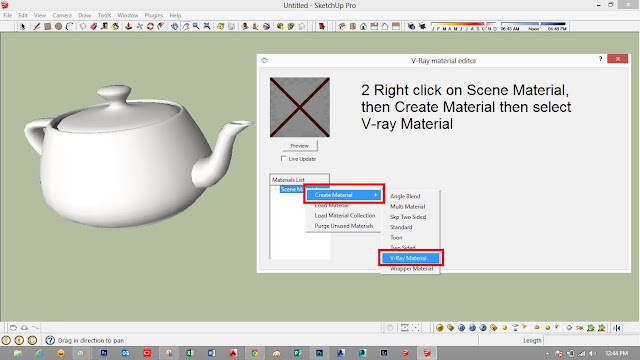
Task: Pick the Paint Bucket tool
Action: pyautogui.click(x=116, y=27)
